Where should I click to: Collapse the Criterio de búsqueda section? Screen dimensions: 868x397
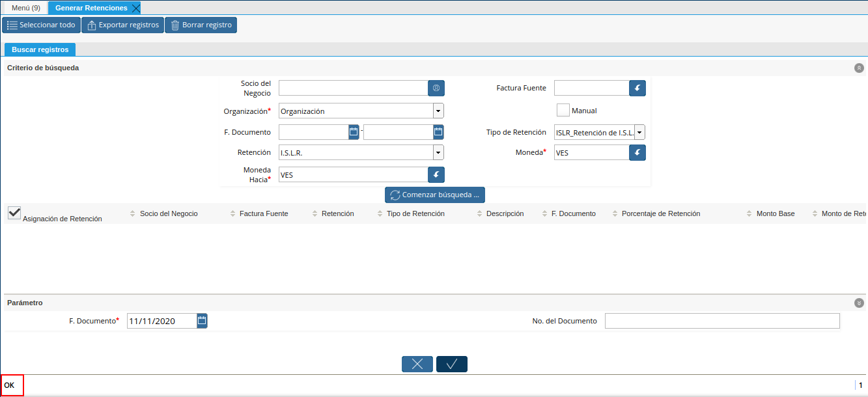point(859,68)
